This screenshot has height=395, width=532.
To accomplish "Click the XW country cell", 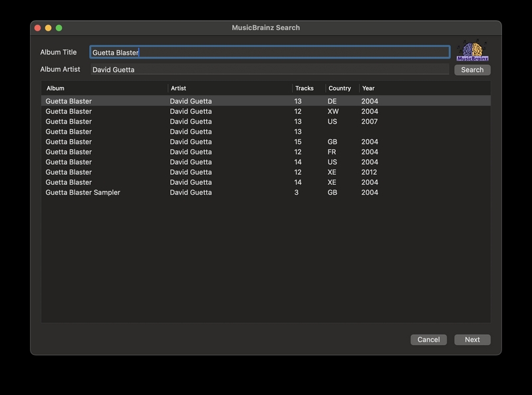I will click(x=333, y=111).
